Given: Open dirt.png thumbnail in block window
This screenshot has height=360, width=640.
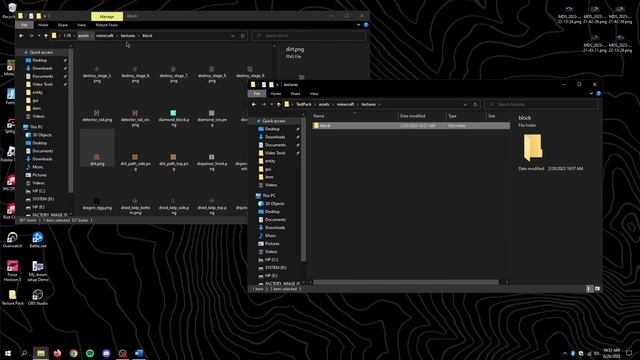Looking at the screenshot, I should coord(97,157).
